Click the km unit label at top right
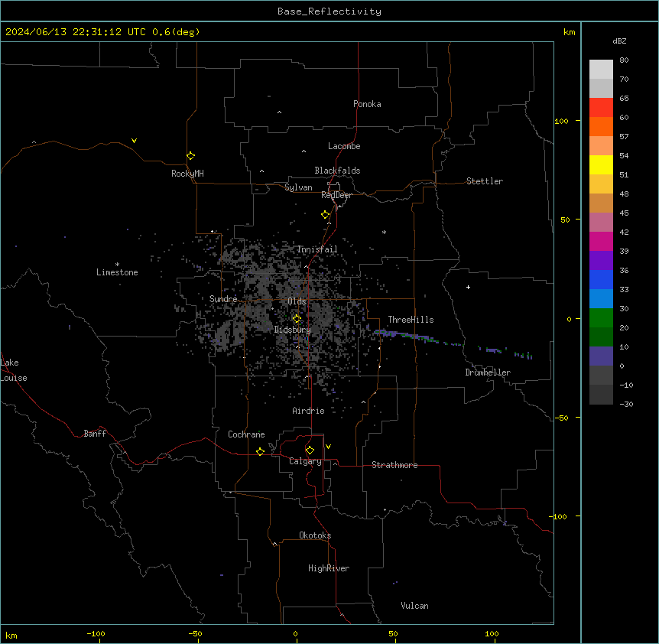659x644 pixels. point(569,32)
